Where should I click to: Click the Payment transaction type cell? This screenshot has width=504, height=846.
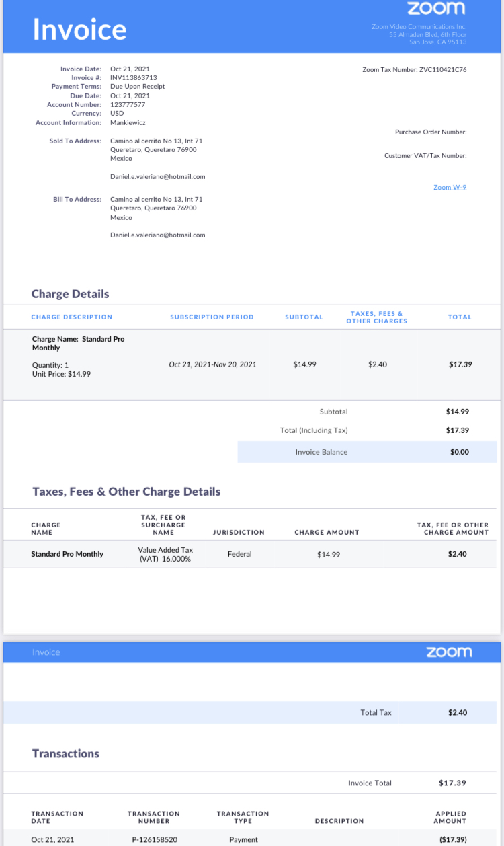click(x=243, y=839)
